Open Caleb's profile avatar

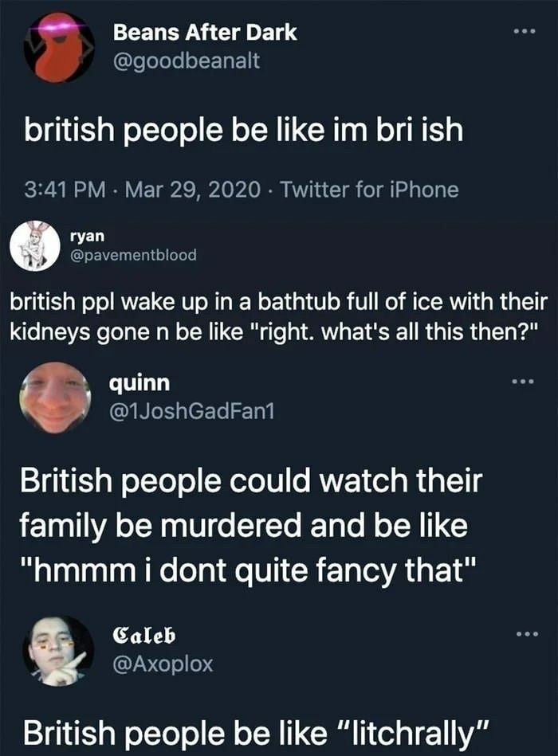click(x=58, y=651)
